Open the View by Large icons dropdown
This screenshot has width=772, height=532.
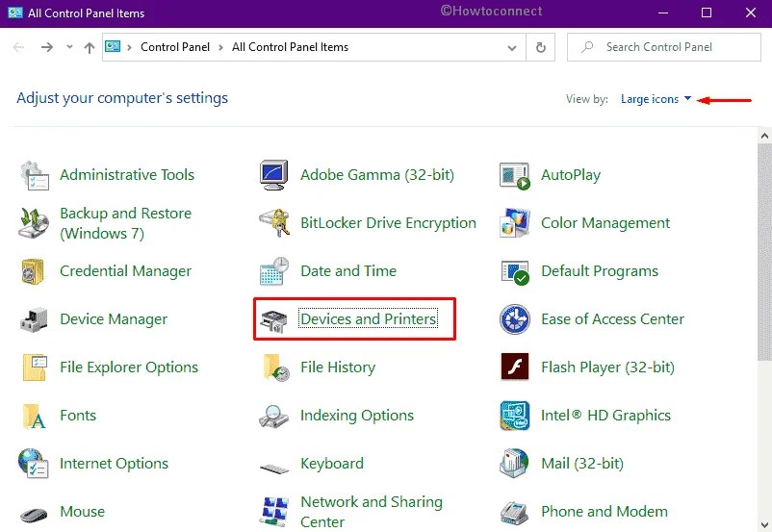656,99
